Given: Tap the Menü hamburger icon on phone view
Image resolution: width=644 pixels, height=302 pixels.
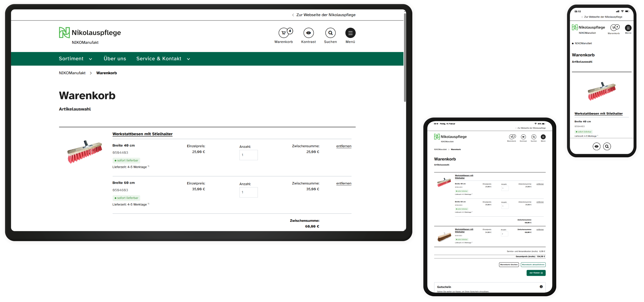Looking at the screenshot, I should pyautogui.click(x=628, y=28).
